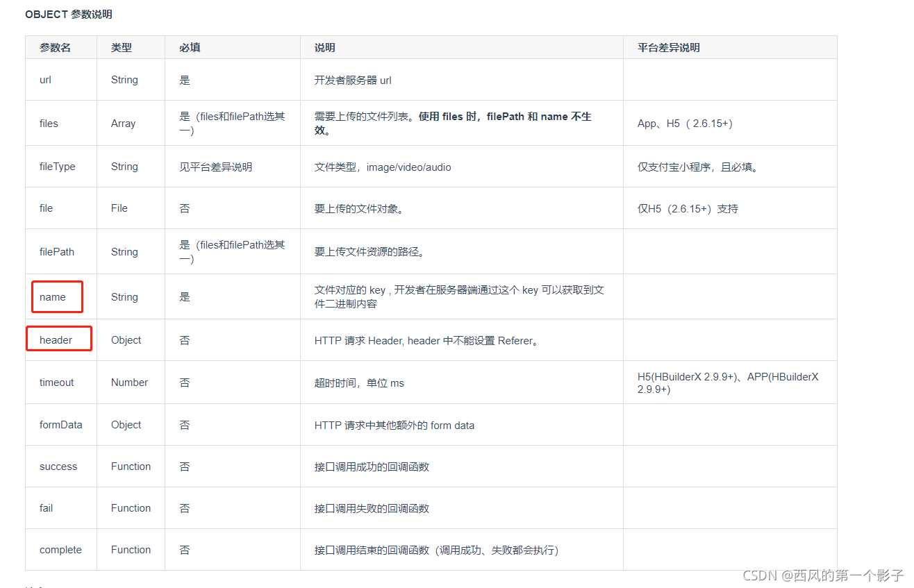Image resolution: width=914 pixels, height=588 pixels.
Task: Click 'HTTP 请求中其他额外的 form data' text
Action: pyautogui.click(x=394, y=425)
